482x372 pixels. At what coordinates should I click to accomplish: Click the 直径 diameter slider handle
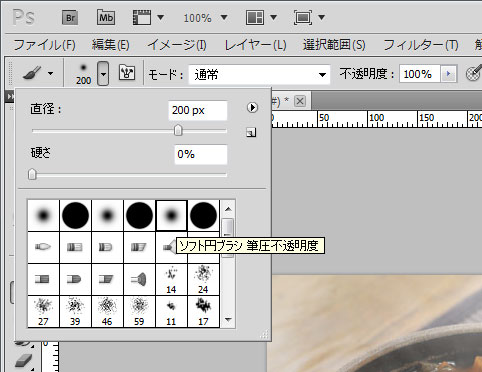[178, 131]
